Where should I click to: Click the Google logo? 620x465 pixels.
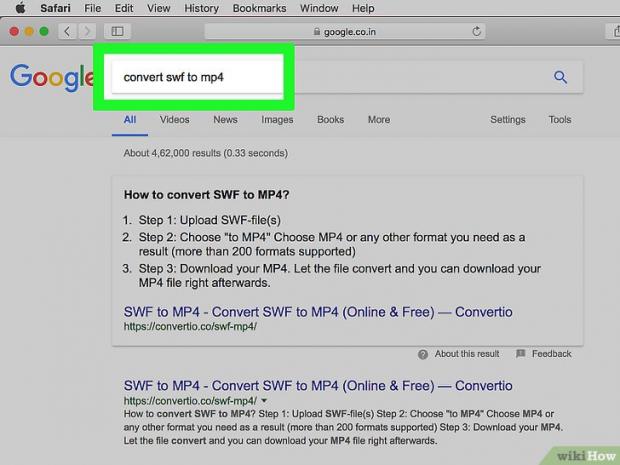point(50,78)
